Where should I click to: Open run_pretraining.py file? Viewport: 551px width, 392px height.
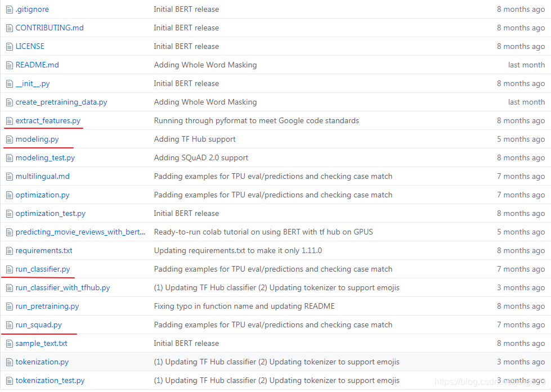click(x=47, y=307)
